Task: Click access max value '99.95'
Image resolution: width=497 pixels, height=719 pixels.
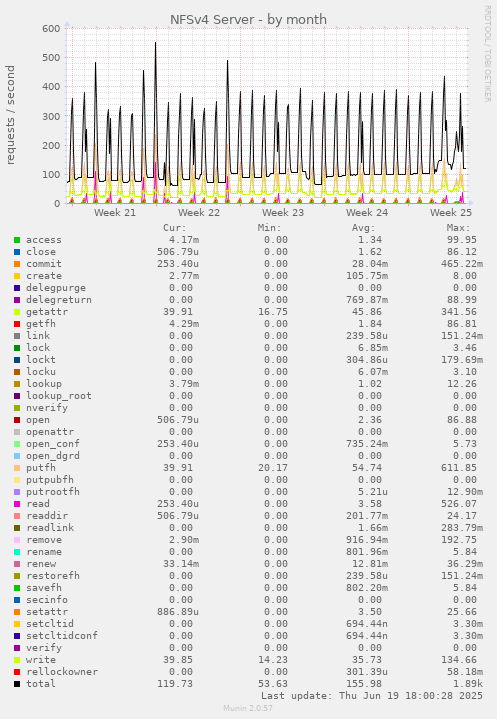Action: coord(462,240)
